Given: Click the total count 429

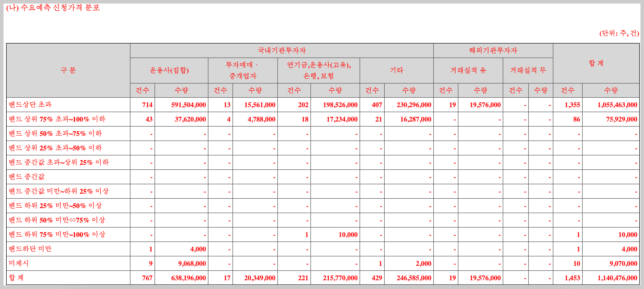Looking at the screenshot, I should click(x=377, y=278).
